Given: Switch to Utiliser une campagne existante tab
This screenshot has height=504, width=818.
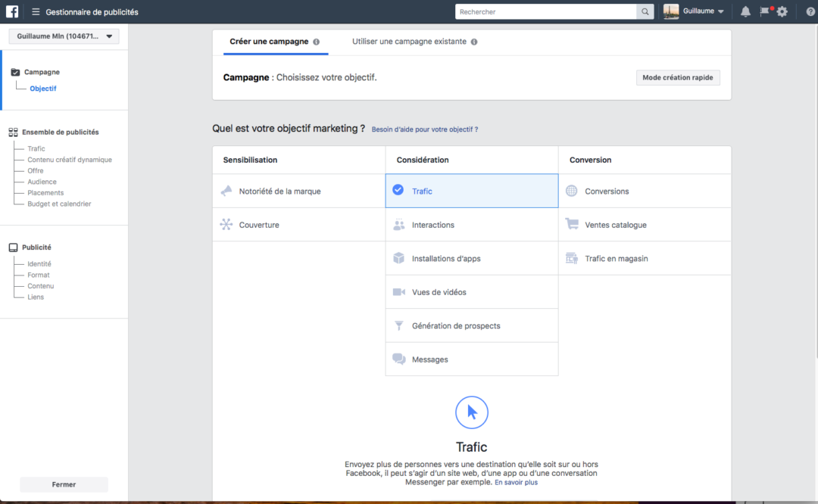Looking at the screenshot, I should 410,42.
